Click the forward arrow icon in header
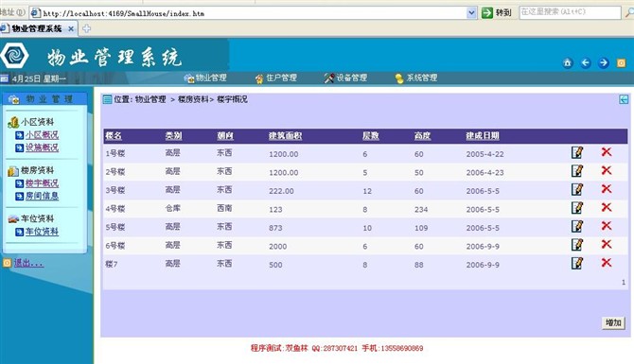 pos(604,63)
